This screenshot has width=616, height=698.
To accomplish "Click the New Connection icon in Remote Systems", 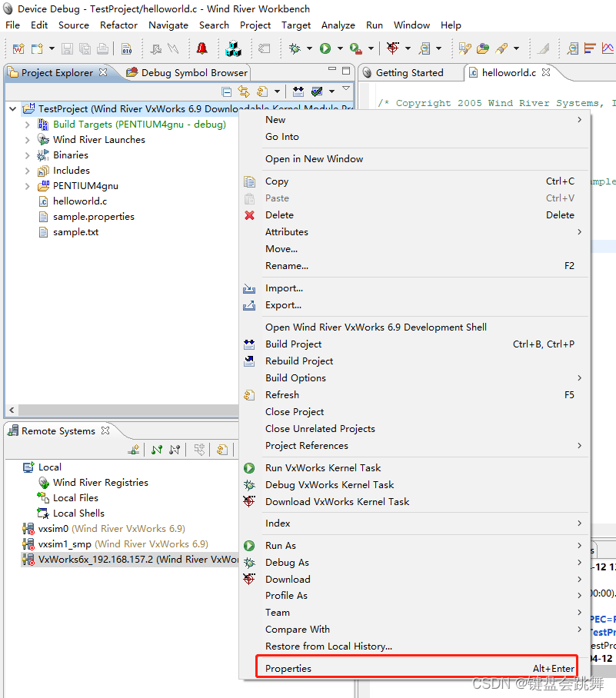I will pyautogui.click(x=132, y=450).
